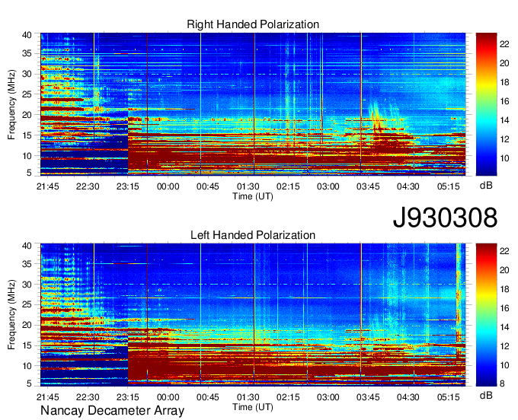Screen dimensions: 518x420
Task: Click the 04:30 time tick of the lower plot
Action: [408, 397]
